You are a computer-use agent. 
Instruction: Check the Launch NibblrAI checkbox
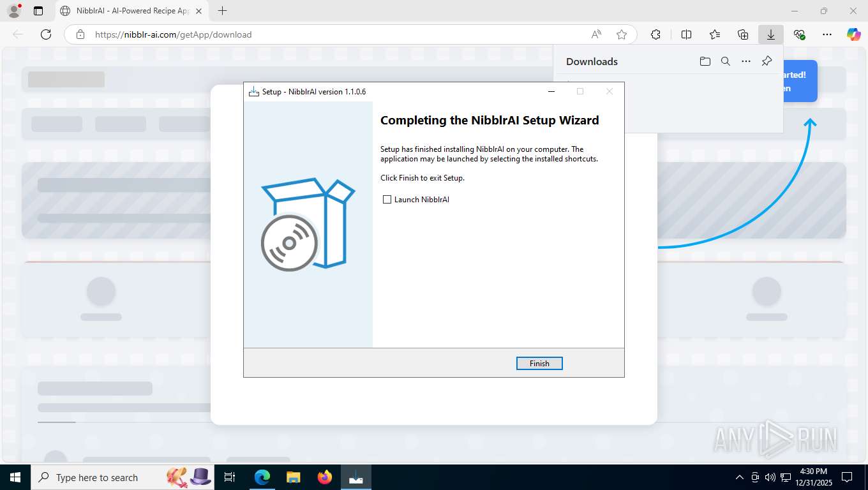click(x=387, y=200)
